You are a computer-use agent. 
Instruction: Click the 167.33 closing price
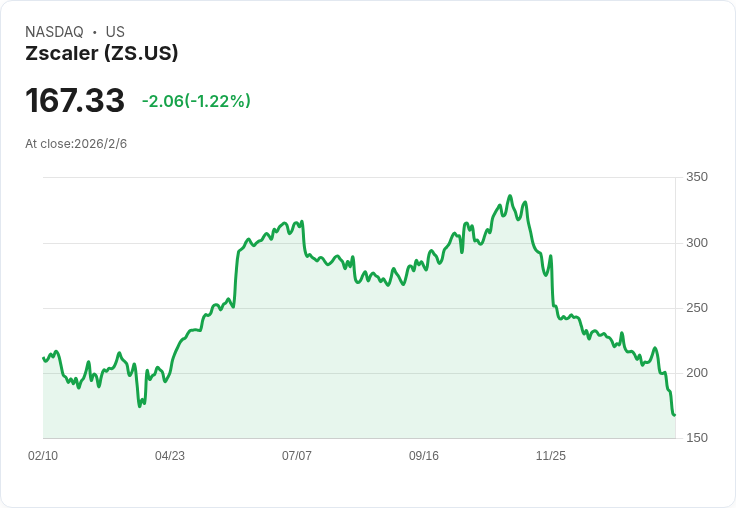[x=75, y=101]
